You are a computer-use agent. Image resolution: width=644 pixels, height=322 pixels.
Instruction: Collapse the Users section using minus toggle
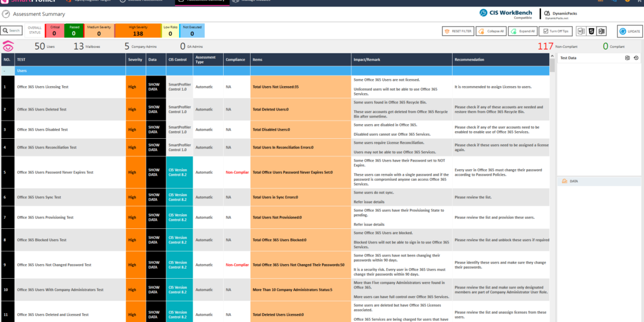[5, 70]
